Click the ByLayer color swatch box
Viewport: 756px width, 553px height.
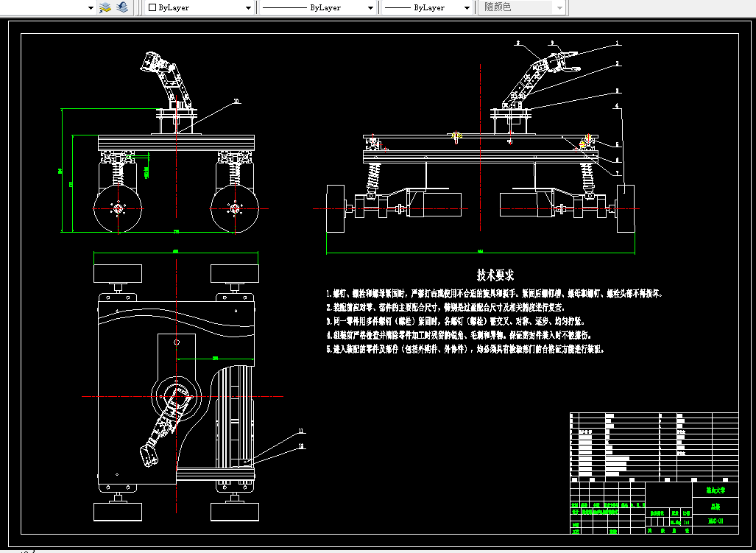tap(152, 7)
